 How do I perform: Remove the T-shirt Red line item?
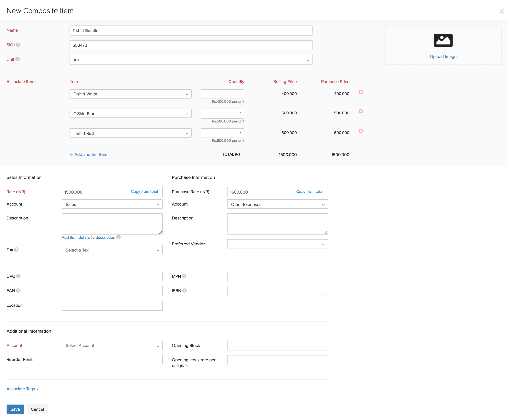[361, 131]
